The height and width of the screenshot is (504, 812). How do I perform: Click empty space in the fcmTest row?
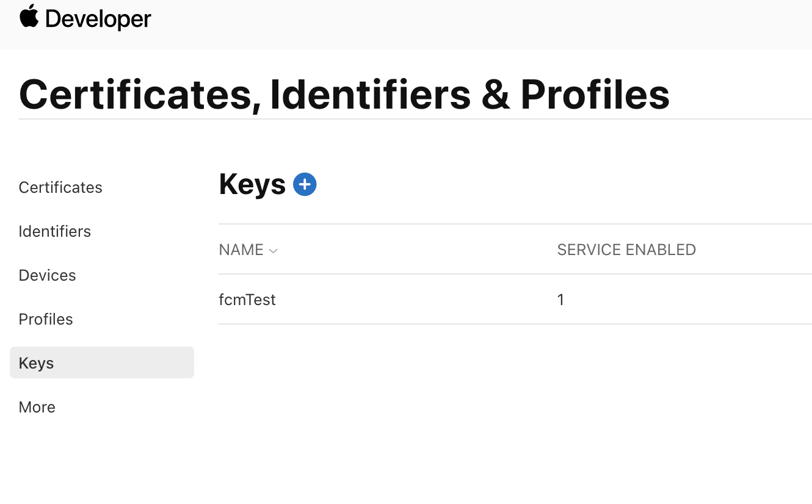[415, 300]
